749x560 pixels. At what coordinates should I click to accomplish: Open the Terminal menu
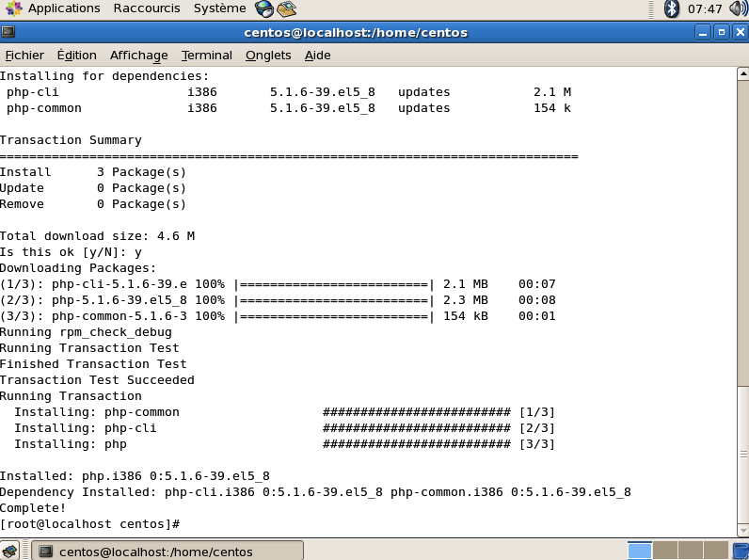(206, 56)
